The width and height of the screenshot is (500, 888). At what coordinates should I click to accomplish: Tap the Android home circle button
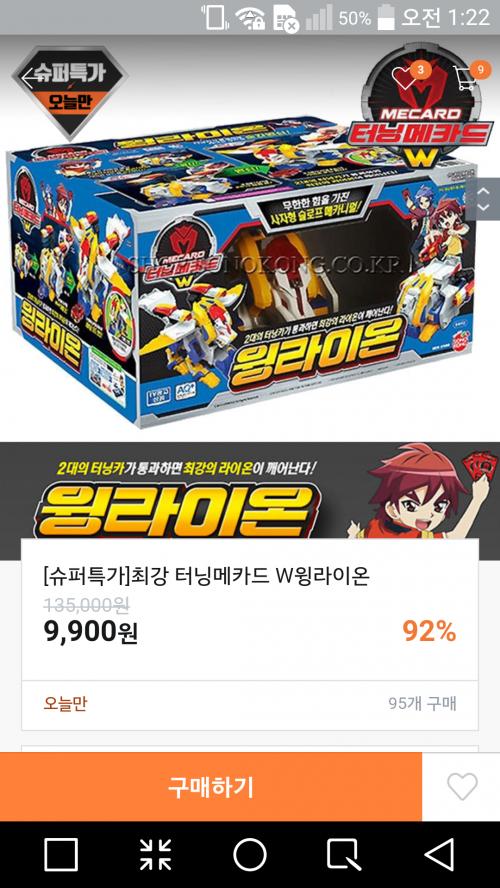pyautogui.click(x=250, y=854)
